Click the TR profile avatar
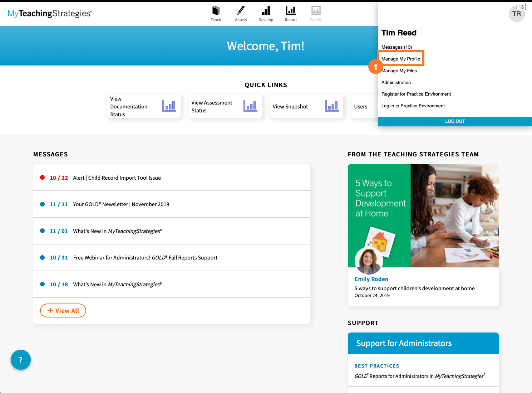Viewport: 532px width, 393px height. (517, 14)
